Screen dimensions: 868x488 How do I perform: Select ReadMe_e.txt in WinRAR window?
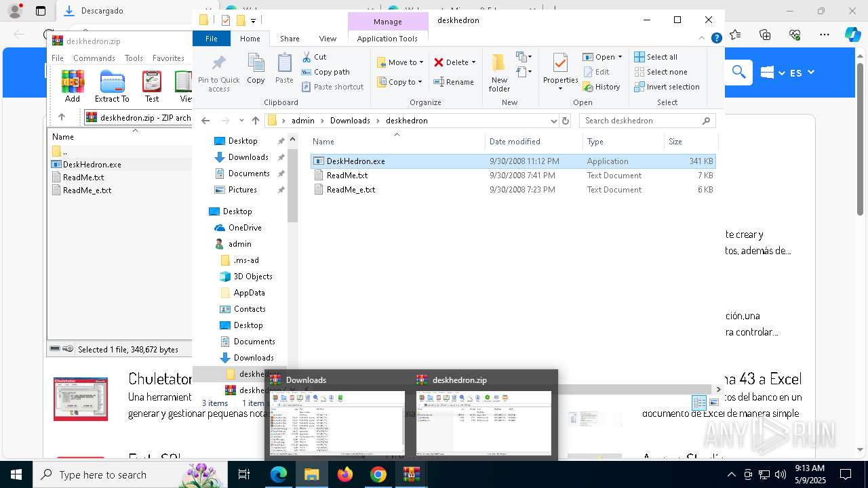point(87,190)
